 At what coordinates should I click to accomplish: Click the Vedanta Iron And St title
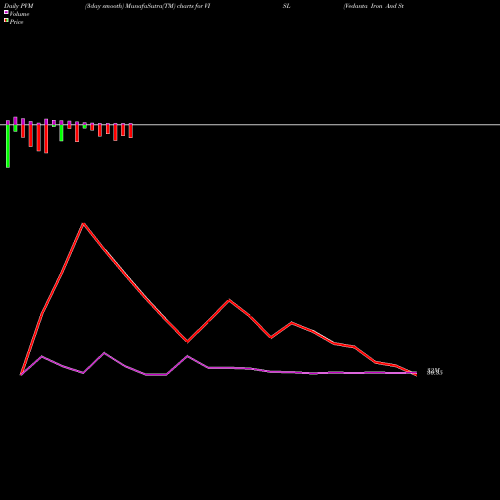[x=374, y=6]
